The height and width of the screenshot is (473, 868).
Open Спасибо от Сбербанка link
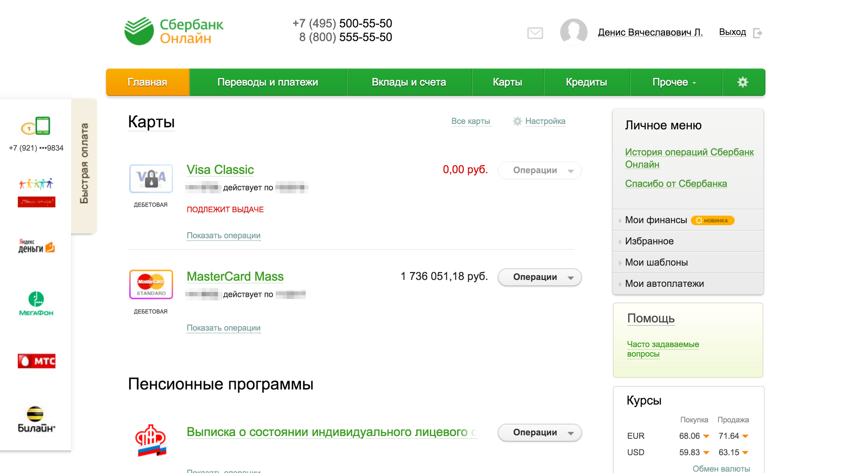click(676, 184)
